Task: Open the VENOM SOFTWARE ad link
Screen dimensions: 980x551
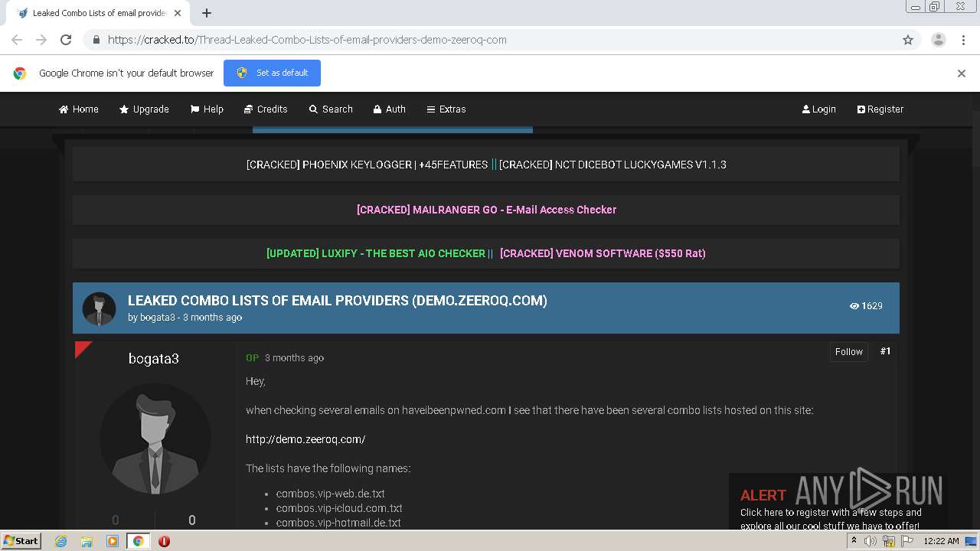Action: [x=603, y=253]
